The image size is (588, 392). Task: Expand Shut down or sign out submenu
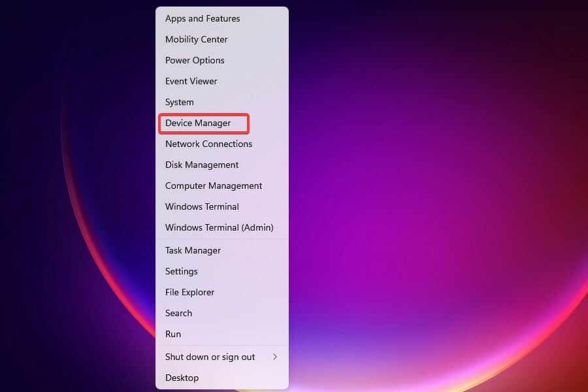(x=222, y=357)
